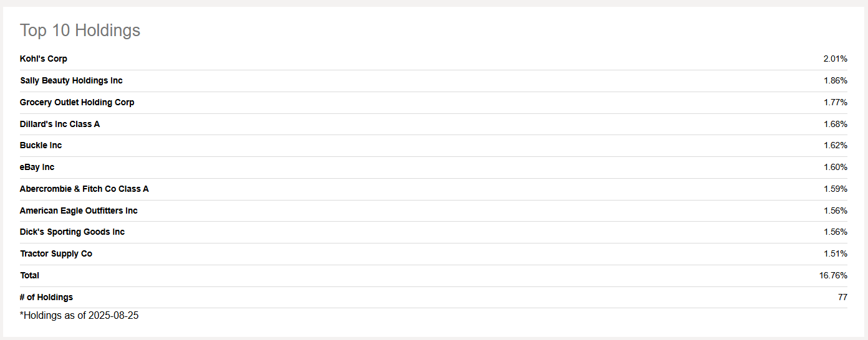
Task: Click the 16.76% total weight value
Action: (x=833, y=275)
